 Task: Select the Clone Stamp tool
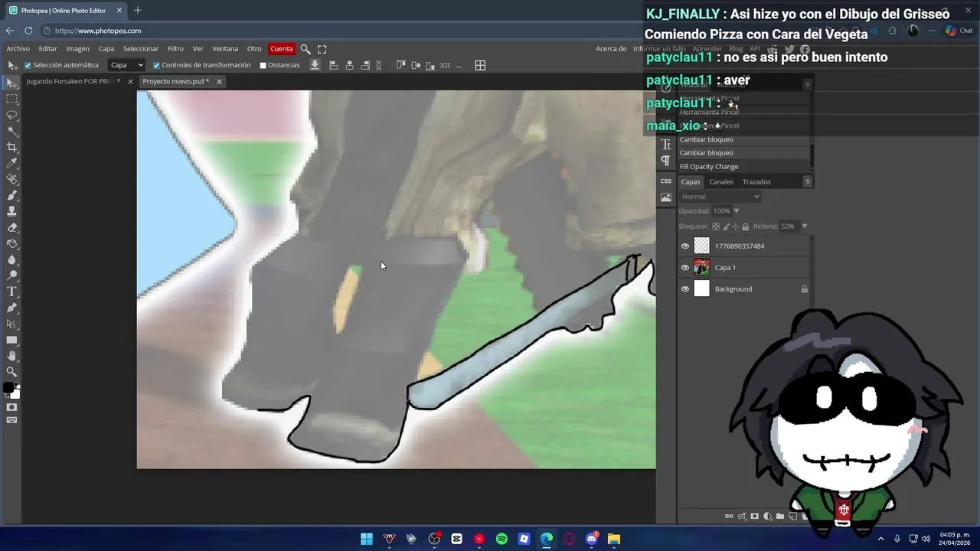click(11, 211)
